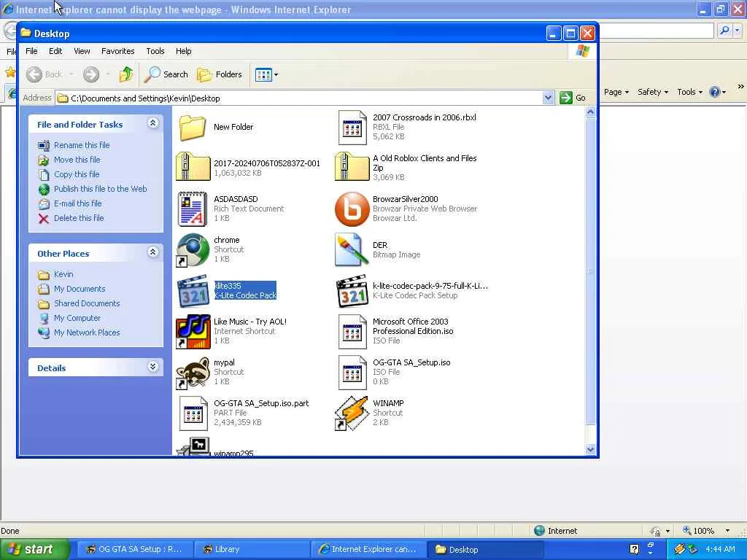Select the 2017-20240706T052837Z-001 zip icon

[x=193, y=168]
